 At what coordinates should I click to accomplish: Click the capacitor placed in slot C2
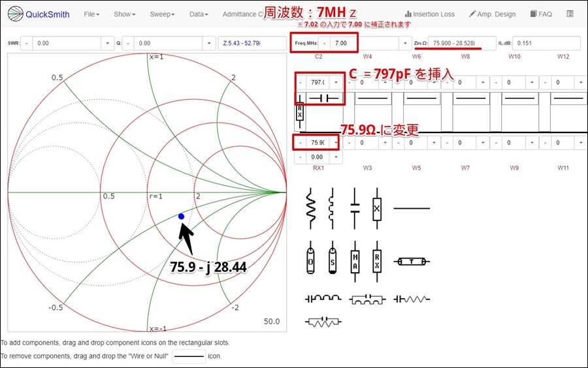[324, 99]
